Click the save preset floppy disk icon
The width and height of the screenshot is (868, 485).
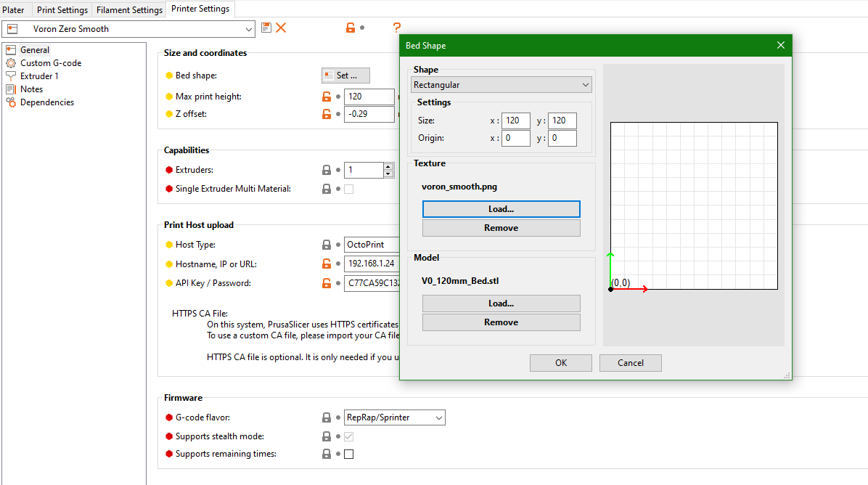[266, 28]
